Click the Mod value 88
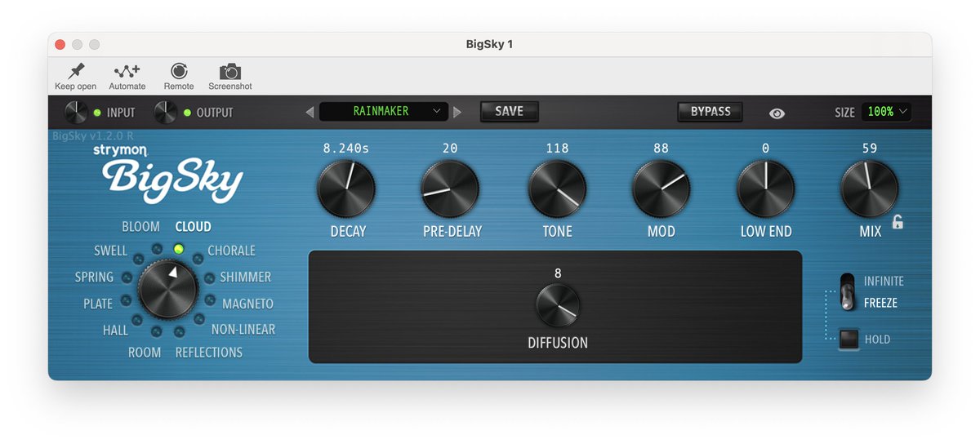 661,149
